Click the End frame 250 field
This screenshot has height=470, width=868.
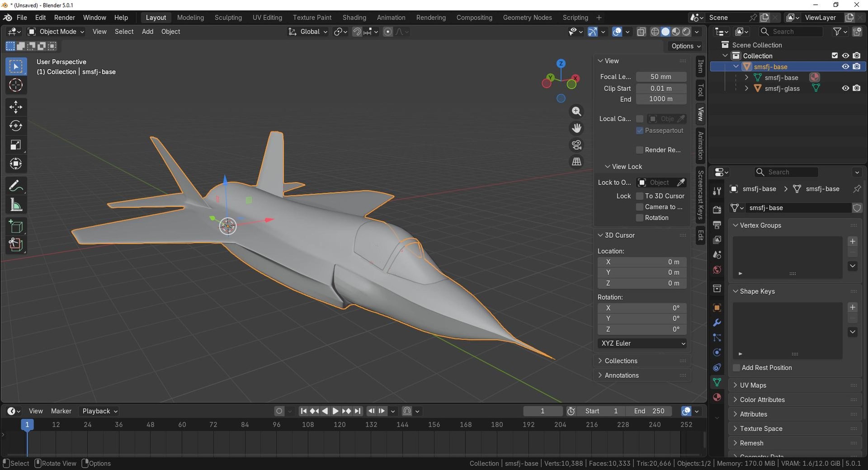tap(649, 411)
